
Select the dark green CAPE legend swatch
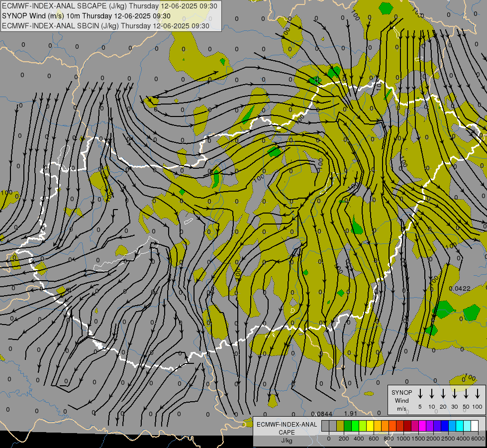(348, 426)
